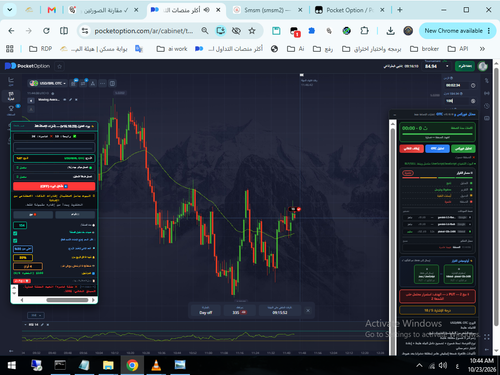This screenshot has height=375, width=500.
Task: Open the USD/BRL OTC asset selector dropdown
Action: click(x=48, y=83)
